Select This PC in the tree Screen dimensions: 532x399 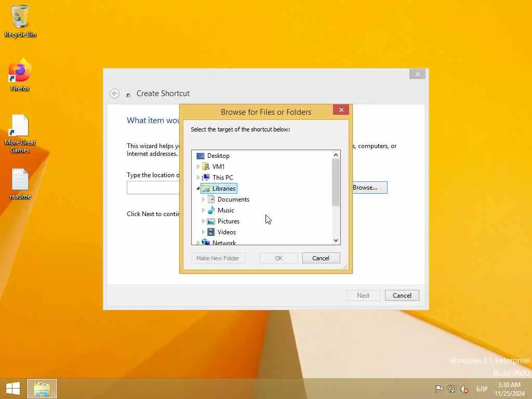tap(222, 178)
